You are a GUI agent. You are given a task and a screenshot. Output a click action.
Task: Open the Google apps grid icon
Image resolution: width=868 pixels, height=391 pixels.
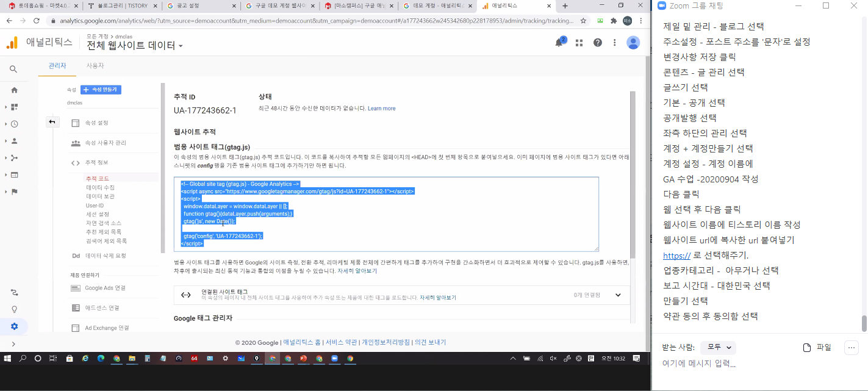coord(579,43)
